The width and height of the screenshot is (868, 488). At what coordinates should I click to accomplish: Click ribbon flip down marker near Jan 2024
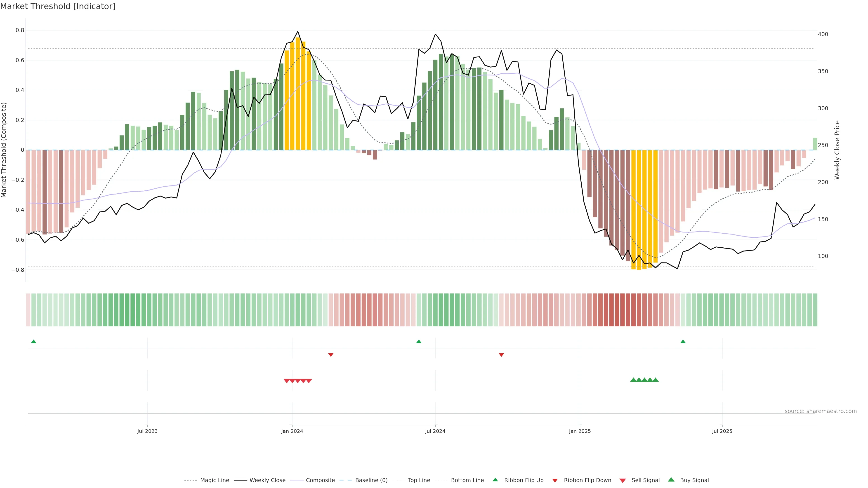(x=330, y=355)
